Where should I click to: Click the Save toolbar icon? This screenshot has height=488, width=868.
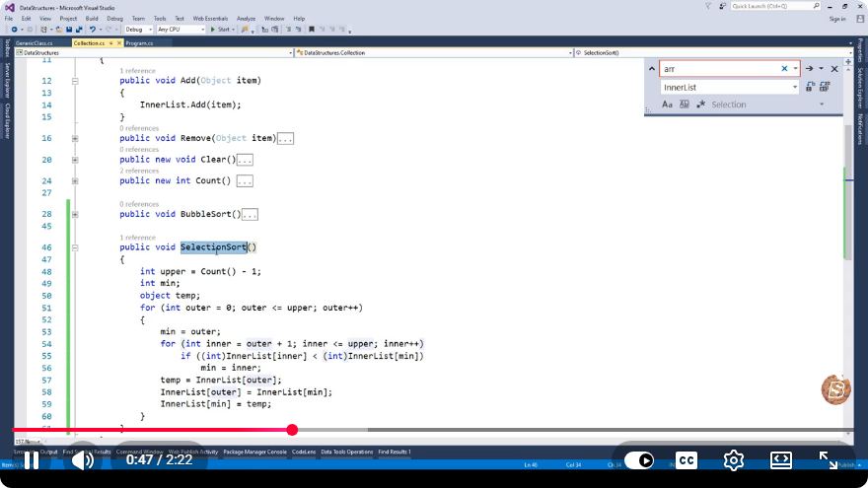coord(69,30)
